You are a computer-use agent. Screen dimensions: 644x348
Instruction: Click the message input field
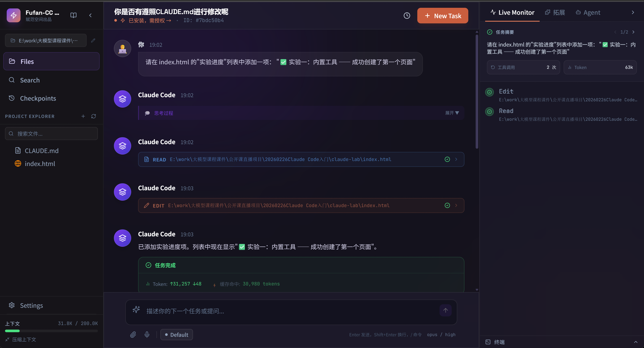(x=291, y=311)
